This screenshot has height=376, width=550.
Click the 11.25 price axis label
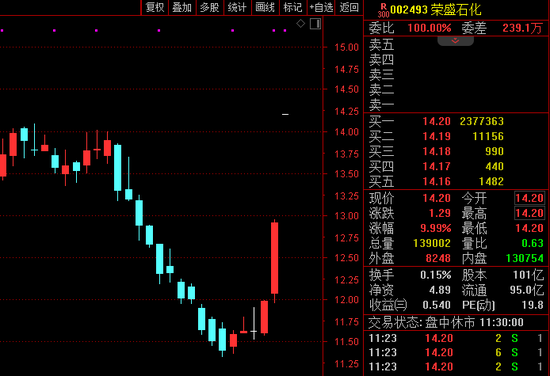(x=347, y=364)
